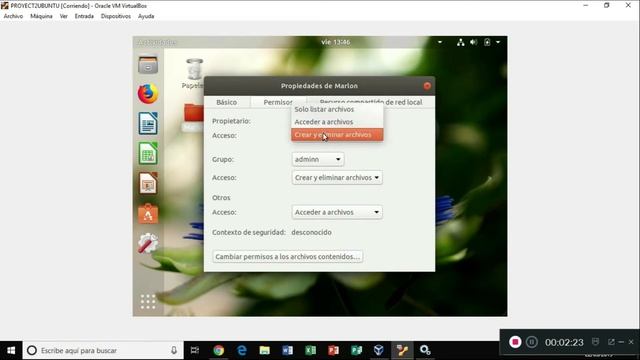Choose Solo listar archivos option
Image resolution: width=640 pixels, height=360 pixels.
337,109
